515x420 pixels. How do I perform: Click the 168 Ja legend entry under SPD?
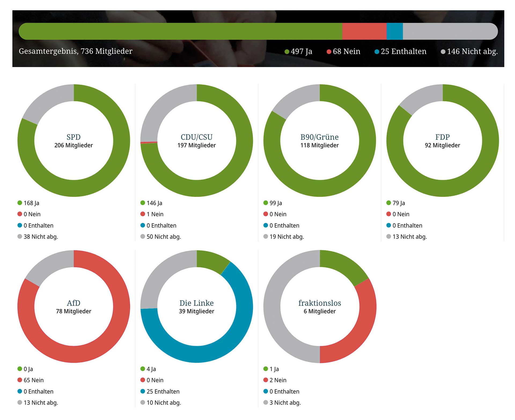coord(31,203)
